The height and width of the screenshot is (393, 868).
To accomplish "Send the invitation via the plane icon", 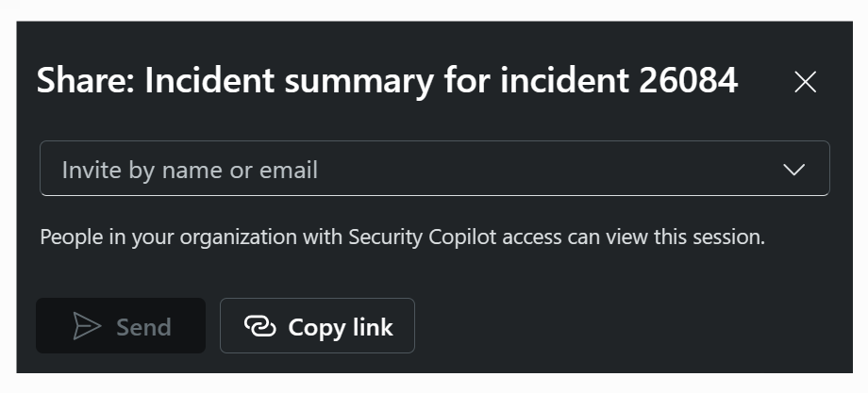I will tap(87, 326).
